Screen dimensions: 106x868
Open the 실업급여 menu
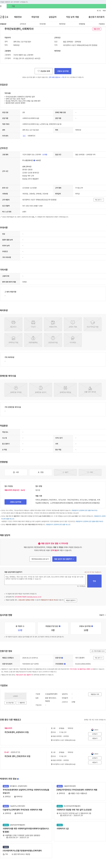53,17
